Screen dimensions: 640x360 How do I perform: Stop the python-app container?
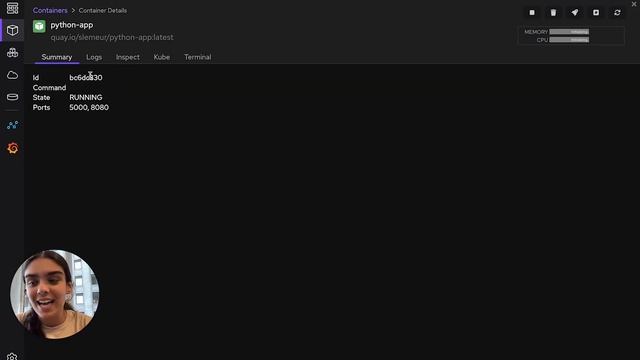532,13
